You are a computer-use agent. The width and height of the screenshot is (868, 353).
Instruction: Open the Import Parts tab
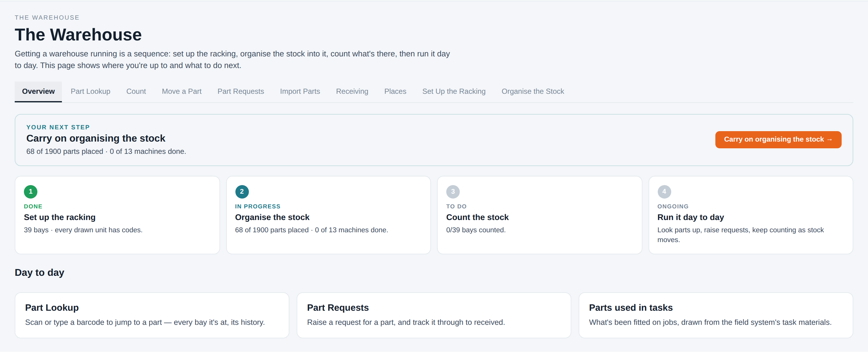300,91
